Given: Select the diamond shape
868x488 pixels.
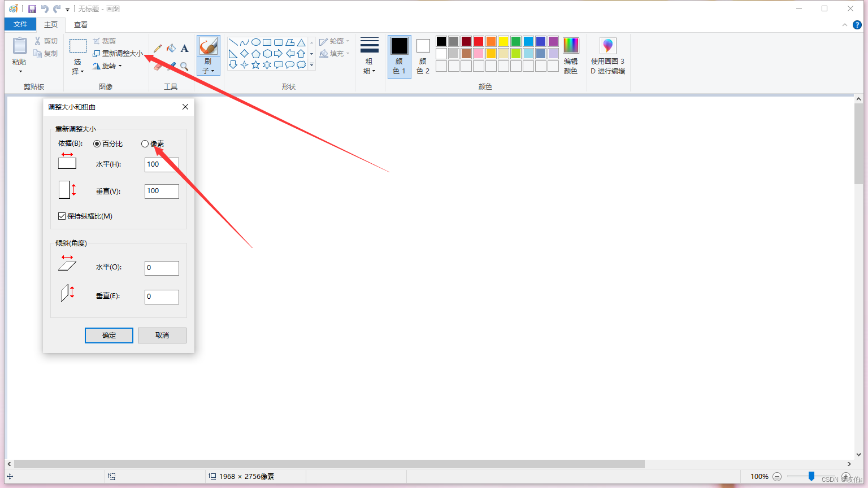Looking at the screenshot, I should [245, 54].
